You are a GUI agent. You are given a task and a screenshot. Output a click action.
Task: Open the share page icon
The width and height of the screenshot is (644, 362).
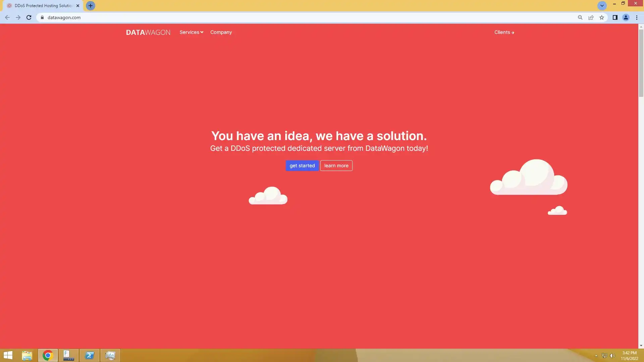click(x=591, y=17)
